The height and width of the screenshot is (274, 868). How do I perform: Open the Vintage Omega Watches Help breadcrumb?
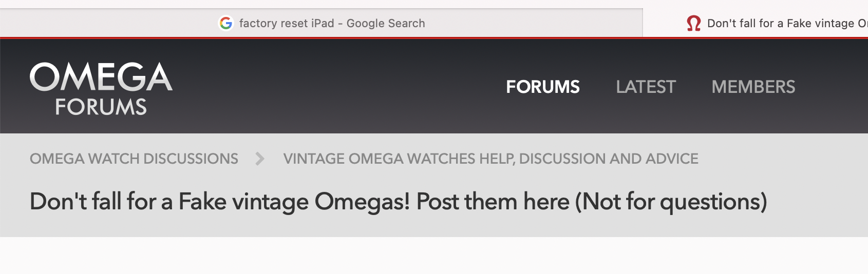(490, 159)
